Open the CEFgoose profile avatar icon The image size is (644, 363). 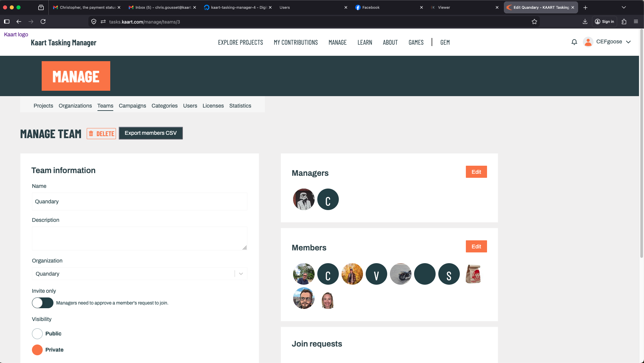[588, 42]
